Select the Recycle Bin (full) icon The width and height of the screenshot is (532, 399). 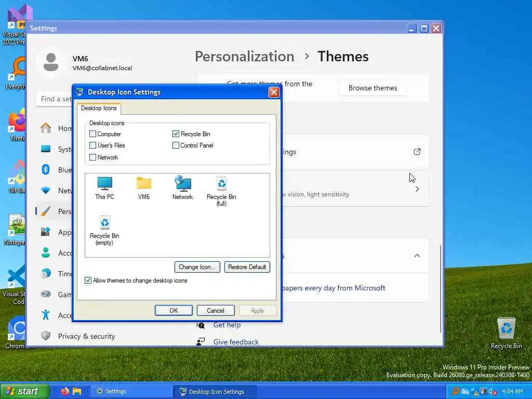coord(221,191)
